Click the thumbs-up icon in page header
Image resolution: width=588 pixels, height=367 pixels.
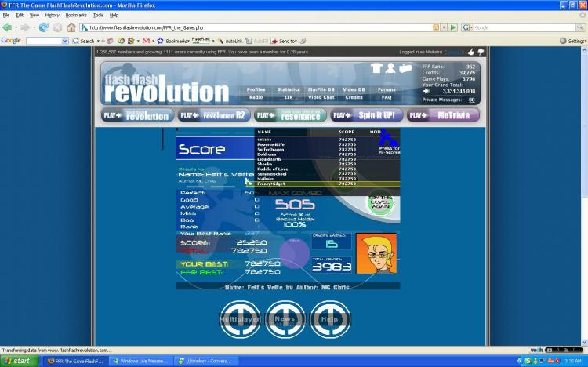470,52
